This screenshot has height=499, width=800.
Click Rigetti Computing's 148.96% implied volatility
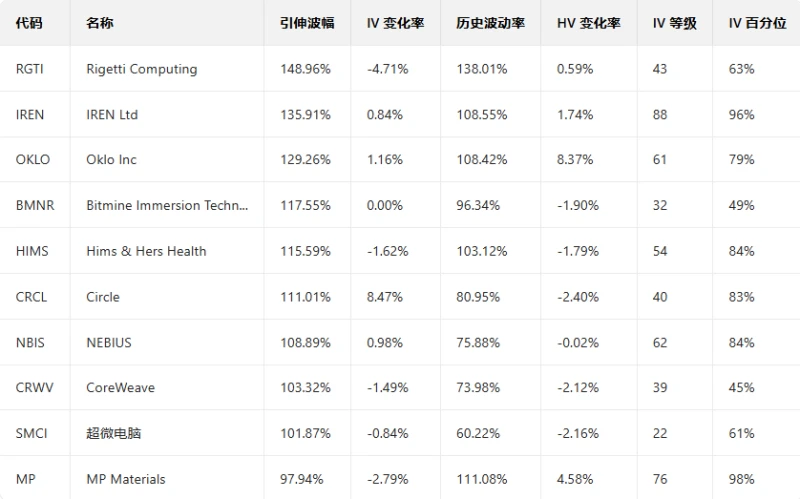305,69
